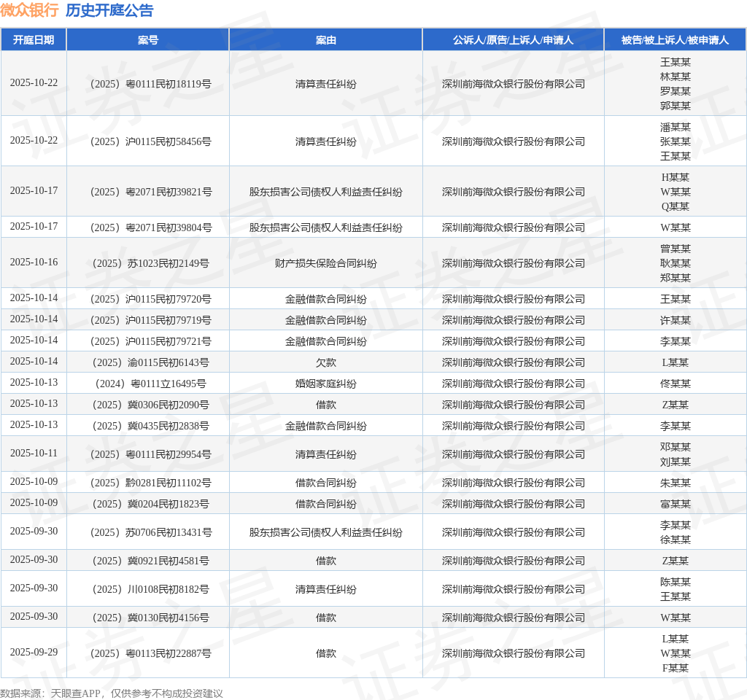The height and width of the screenshot is (700, 747).
Task: Click case number (2025)沪0115民初79721号
Action: [150, 341]
